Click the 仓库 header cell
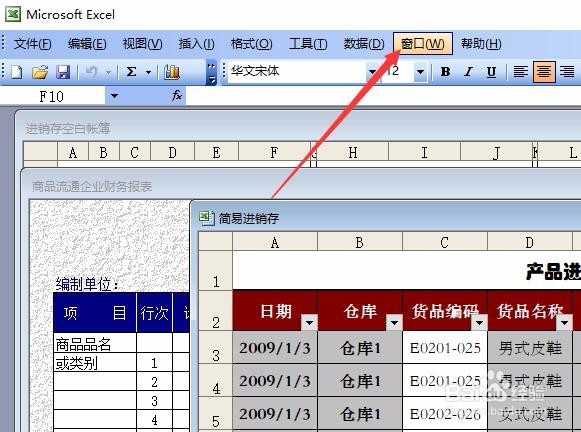Screen dimensions: 581x432 click(x=360, y=310)
